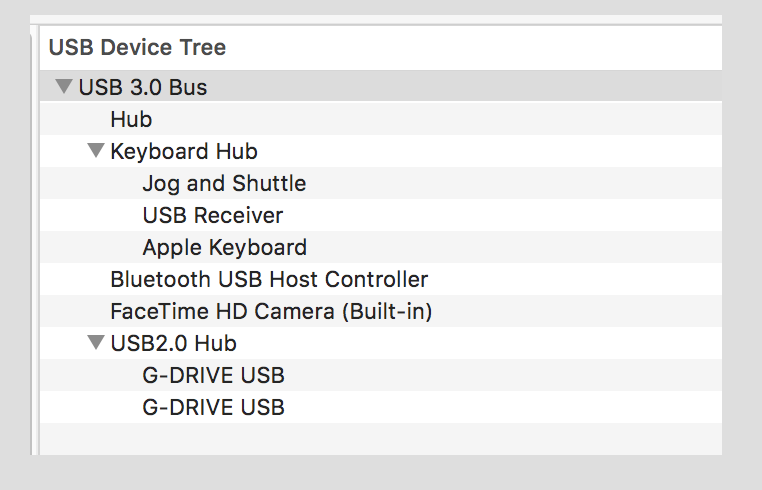Click the Keyboard Hub label

(x=184, y=151)
